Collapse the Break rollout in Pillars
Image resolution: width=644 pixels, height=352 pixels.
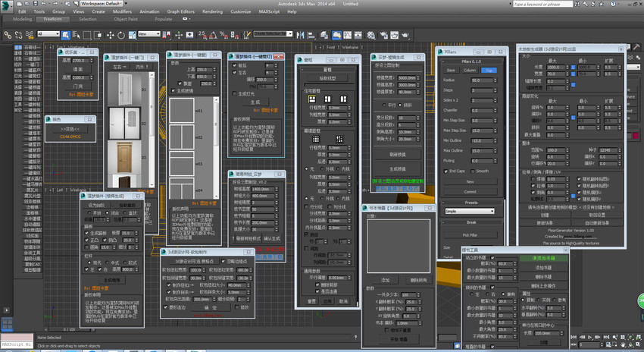[x=471, y=222]
